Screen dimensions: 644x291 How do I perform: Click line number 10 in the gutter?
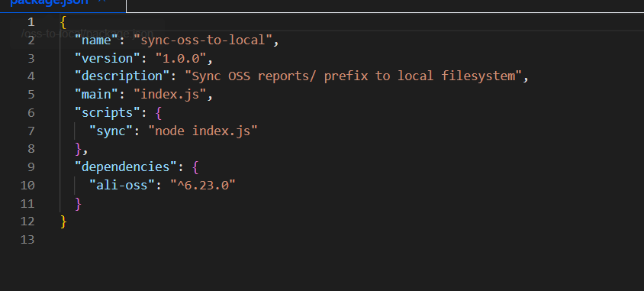(x=27, y=186)
